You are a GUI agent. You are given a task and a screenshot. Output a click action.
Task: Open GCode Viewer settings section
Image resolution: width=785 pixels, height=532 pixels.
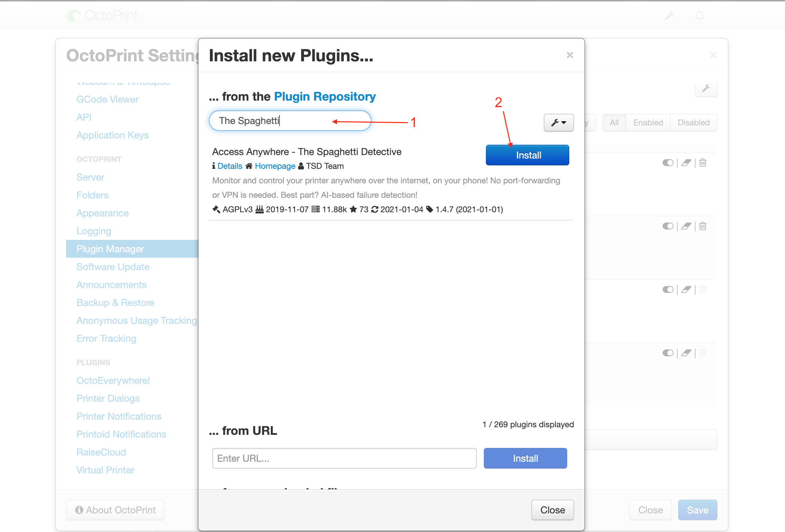pyautogui.click(x=108, y=99)
